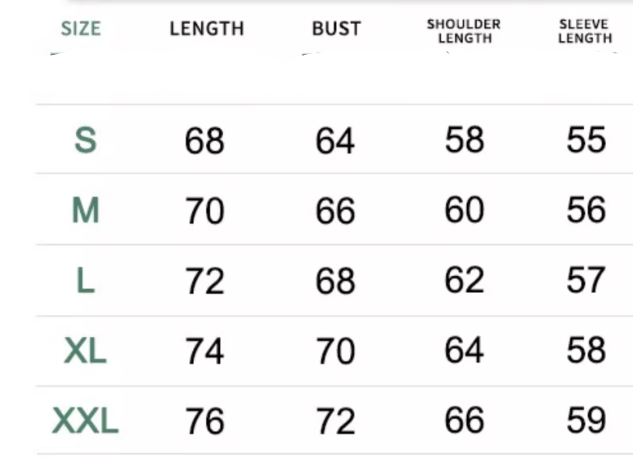Click the BUST column header
This screenshot has width=633, height=459.
coord(336,29)
